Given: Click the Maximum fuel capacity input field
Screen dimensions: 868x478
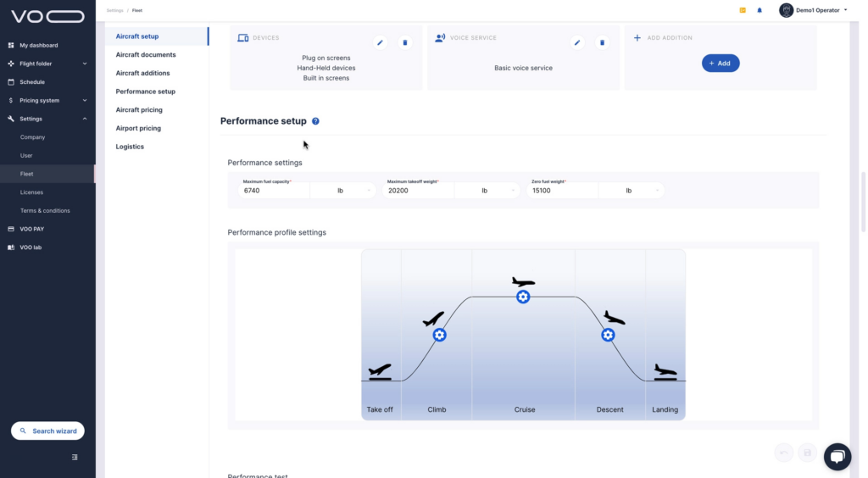Looking at the screenshot, I should [273, 191].
